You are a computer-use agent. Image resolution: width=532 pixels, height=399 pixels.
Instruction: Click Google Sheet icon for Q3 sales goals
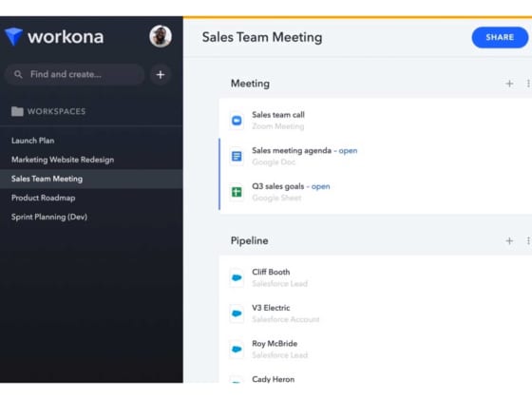[237, 192]
